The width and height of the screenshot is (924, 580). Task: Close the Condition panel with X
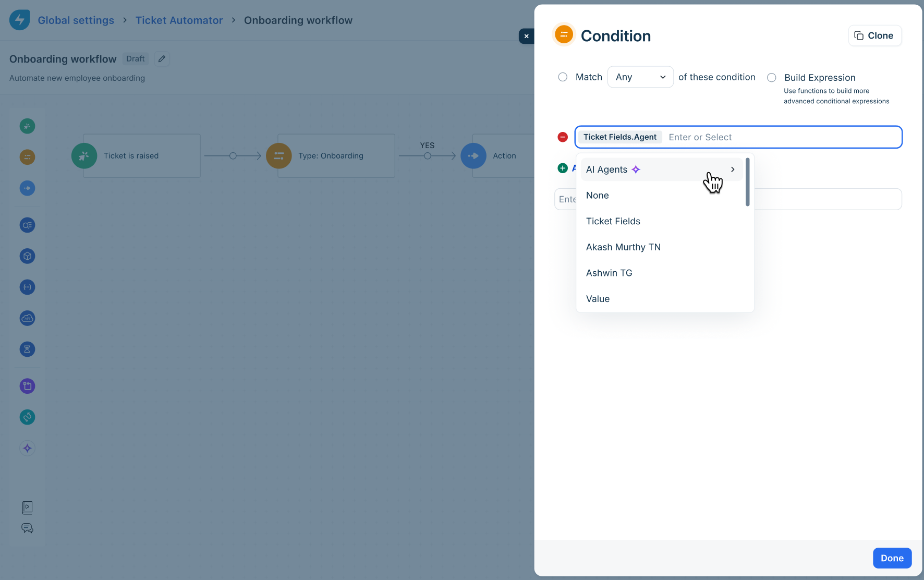[527, 36]
